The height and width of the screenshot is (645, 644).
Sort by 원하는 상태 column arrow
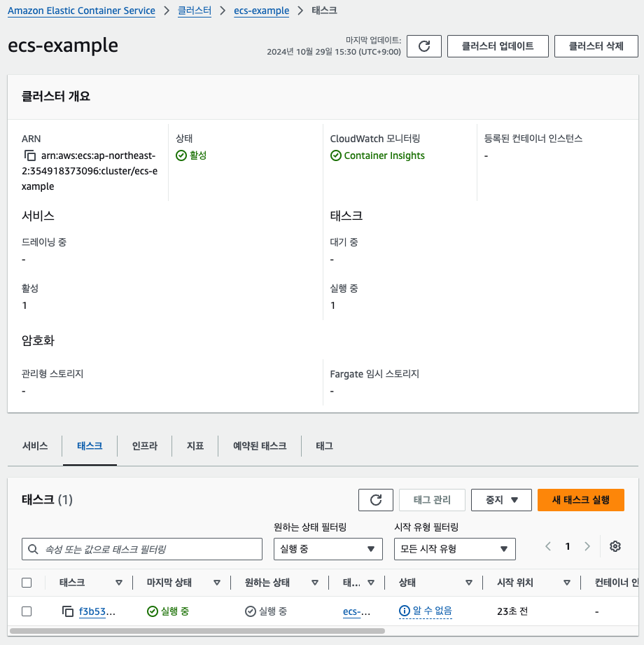[x=314, y=583]
